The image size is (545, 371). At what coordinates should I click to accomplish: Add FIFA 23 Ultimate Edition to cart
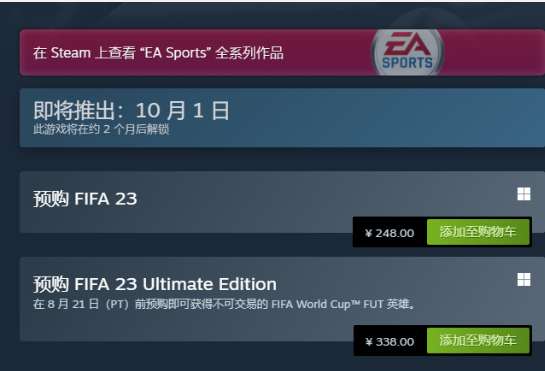[478, 340]
